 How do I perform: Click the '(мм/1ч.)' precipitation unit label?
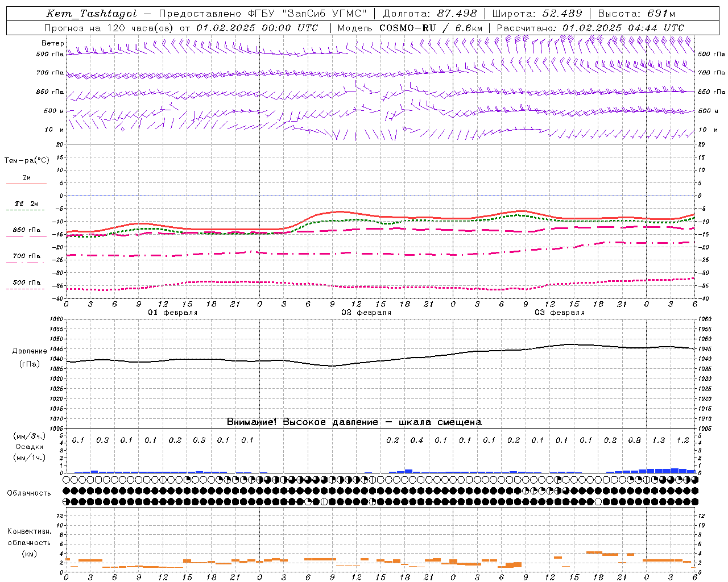[30, 458]
